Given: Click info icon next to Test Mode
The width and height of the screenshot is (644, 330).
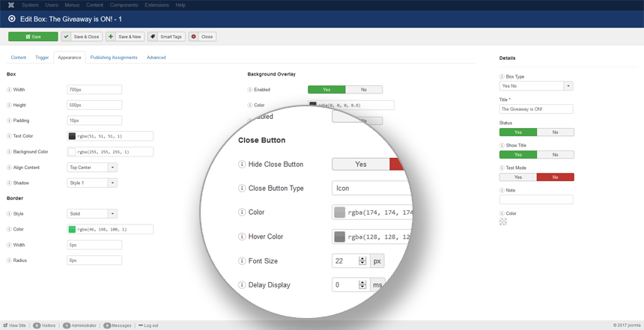Looking at the screenshot, I should pyautogui.click(x=502, y=168).
